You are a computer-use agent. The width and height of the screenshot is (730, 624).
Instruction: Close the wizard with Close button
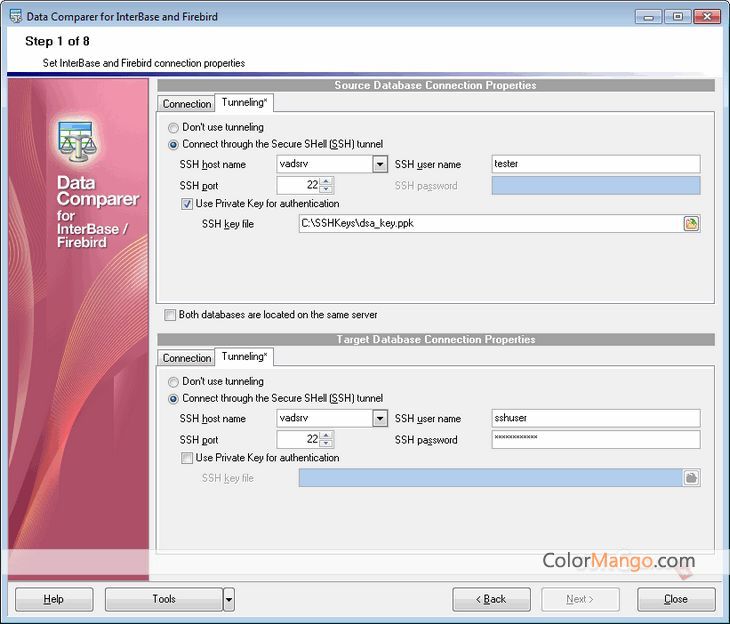(676, 599)
